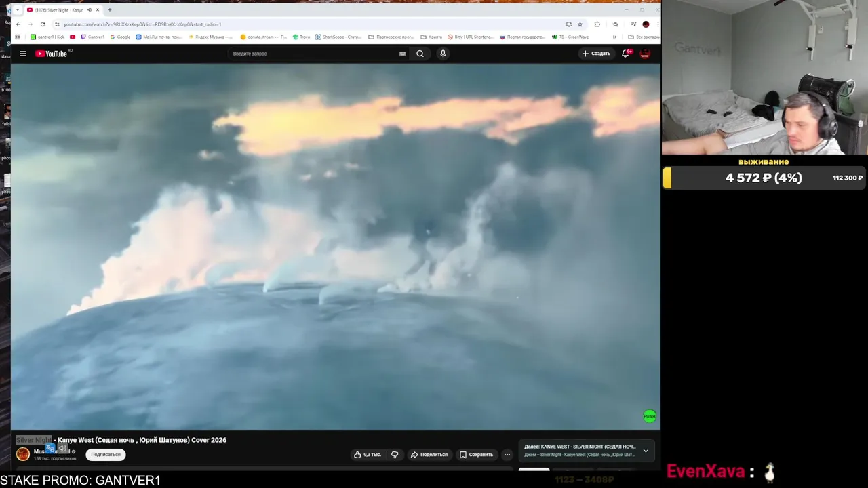Reload the page

pos(42,24)
